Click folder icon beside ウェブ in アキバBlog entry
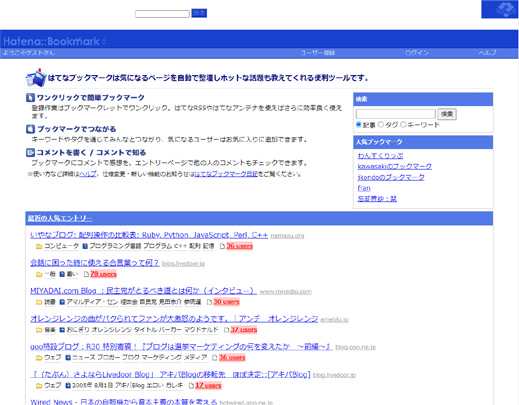 (39, 386)
